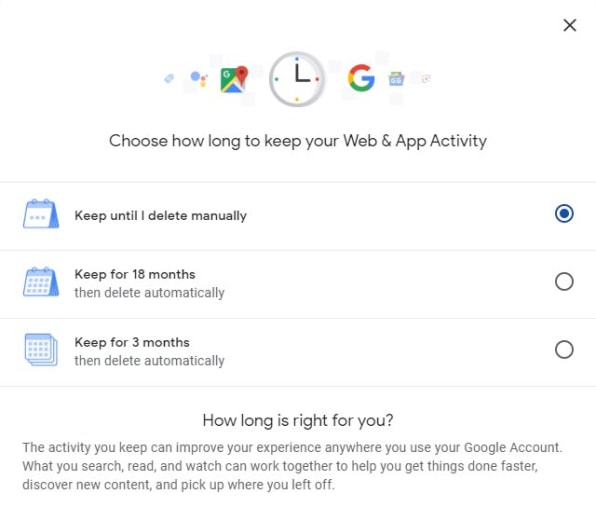
Task: Select the Keep until I delete manually radio button
Action: 564,214
